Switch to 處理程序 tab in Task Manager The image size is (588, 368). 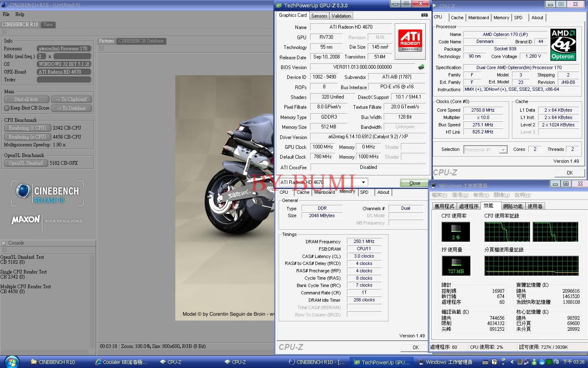coord(469,206)
